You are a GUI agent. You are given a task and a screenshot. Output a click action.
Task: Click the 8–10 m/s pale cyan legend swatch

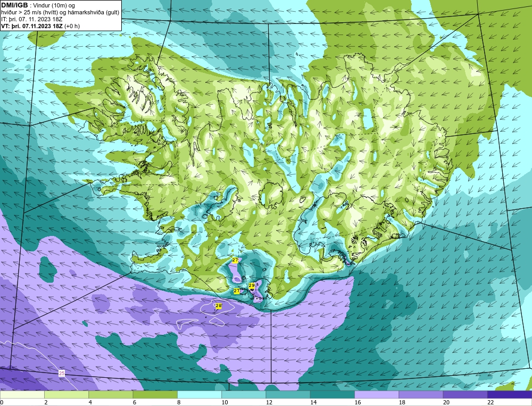pyautogui.click(x=199, y=394)
